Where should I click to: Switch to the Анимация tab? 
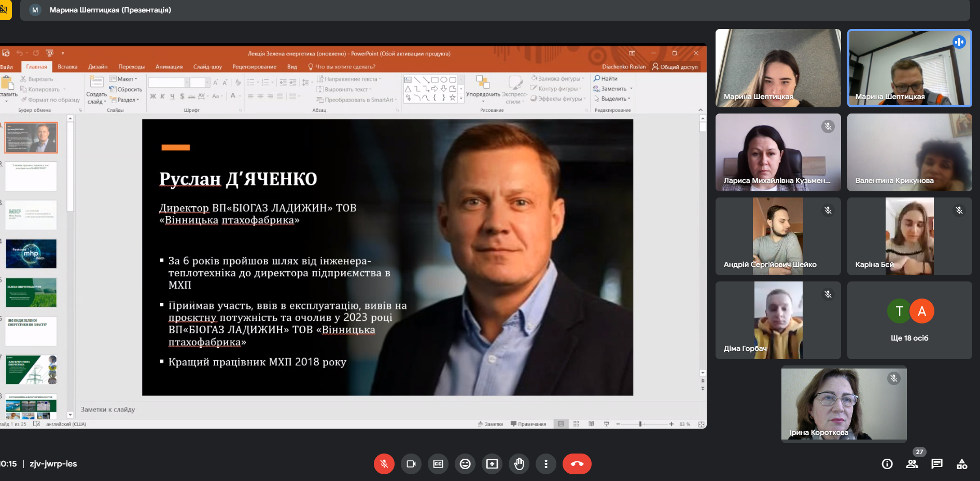tap(169, 67)
